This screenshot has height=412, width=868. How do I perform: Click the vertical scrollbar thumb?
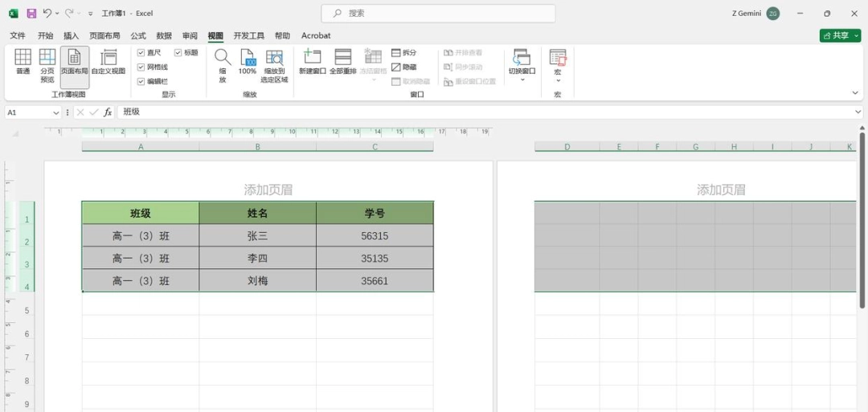tap(862, 219)
